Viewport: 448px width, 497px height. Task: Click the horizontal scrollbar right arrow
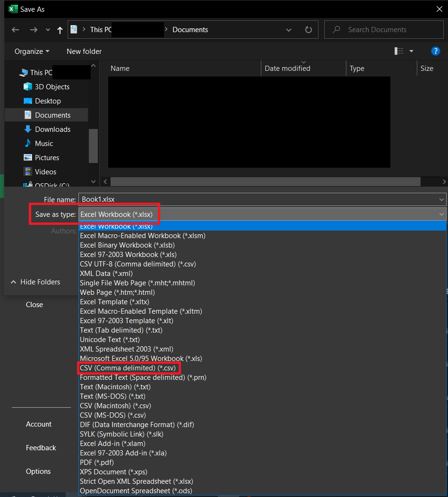pos(444,181)
